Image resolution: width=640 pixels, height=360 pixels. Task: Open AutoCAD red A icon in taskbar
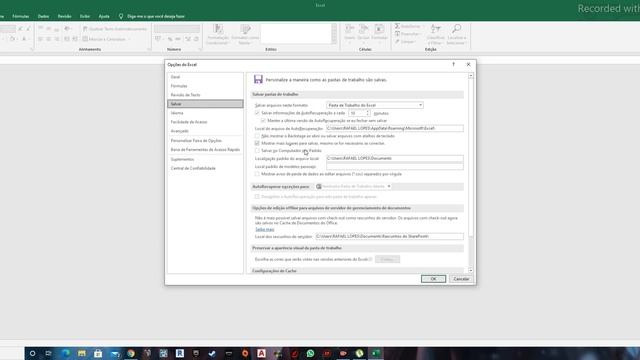(261, 353)
